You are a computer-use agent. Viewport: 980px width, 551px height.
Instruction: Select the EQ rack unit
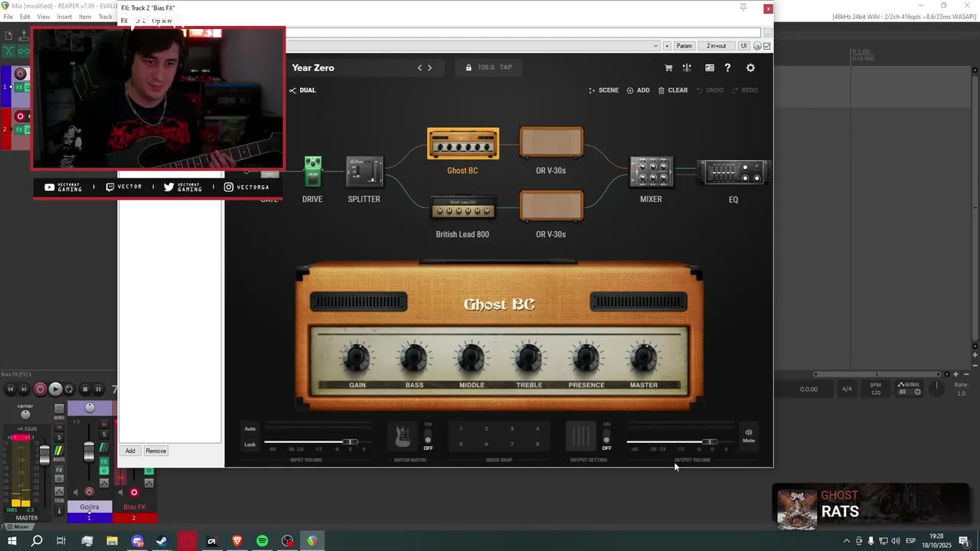coord(733,173)
